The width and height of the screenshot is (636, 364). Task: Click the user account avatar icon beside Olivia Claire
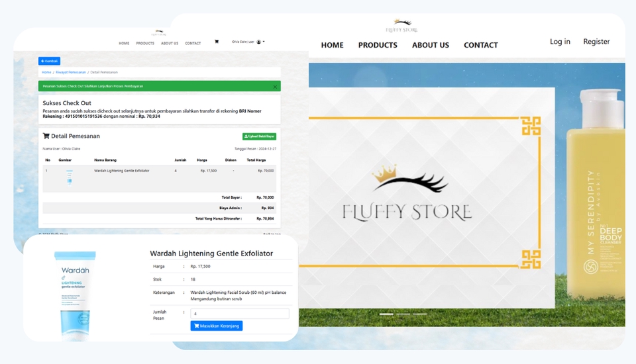click(x=259, y=42)
